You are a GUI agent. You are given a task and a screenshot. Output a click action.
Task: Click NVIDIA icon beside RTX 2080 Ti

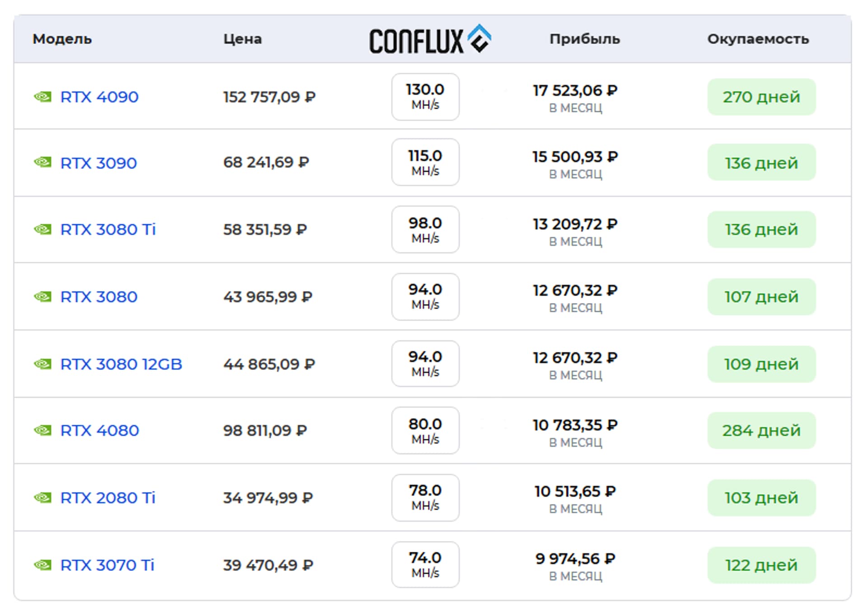(x=43, y=498)
